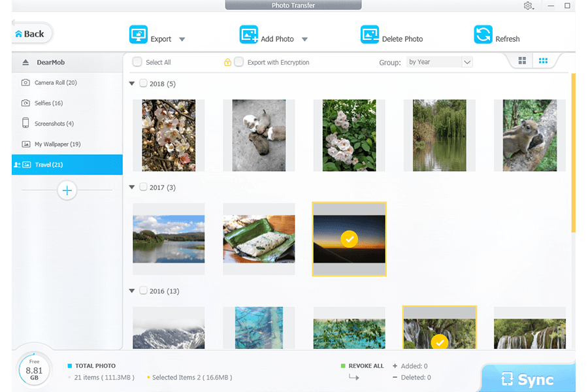Check the Select All checkbox
The width and height of the screenshot is (588, 392).
coord(137,62)
